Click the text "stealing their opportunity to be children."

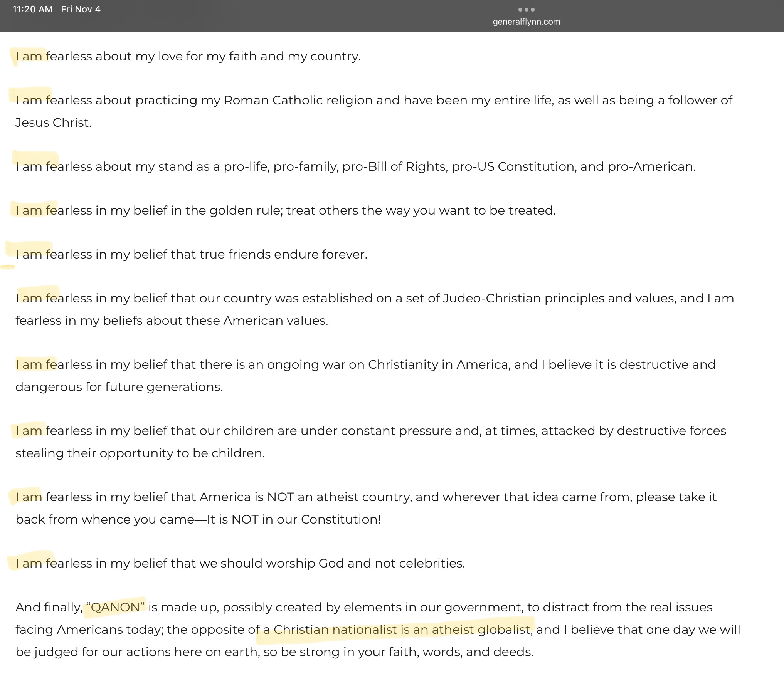point(140,453)
